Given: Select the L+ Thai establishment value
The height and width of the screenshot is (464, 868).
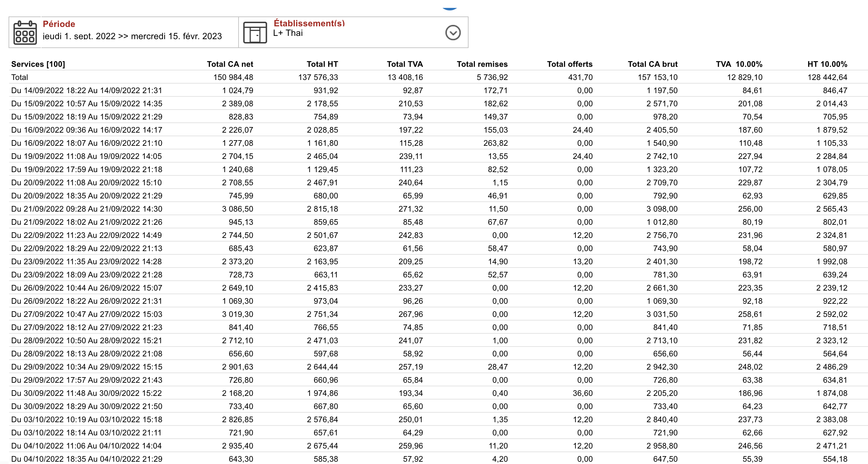Looking at the screenshot, I should [288, 33].
